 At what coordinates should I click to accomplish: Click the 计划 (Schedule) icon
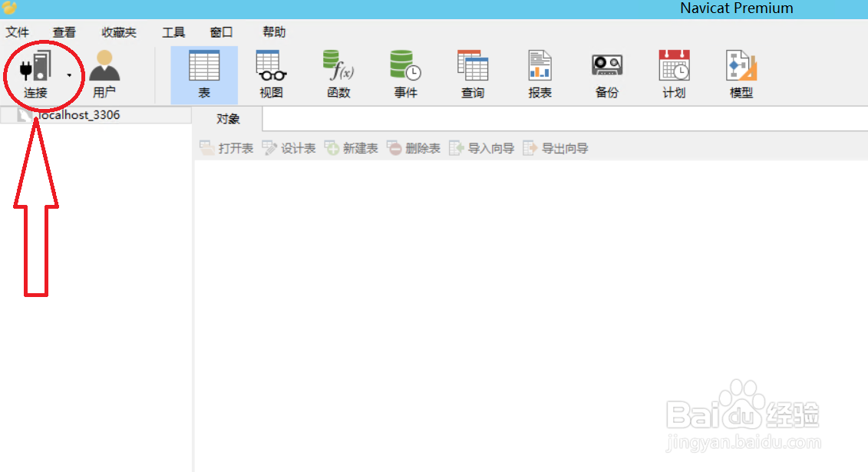pyautogui.click(x=673, y=73)
